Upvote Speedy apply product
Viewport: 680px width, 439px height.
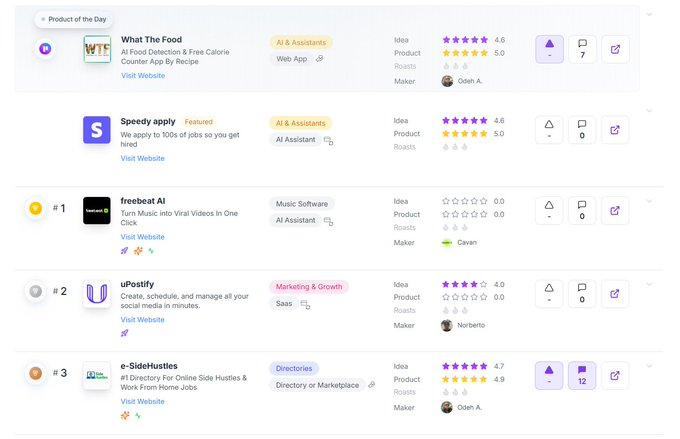click(x=549, y=130)
